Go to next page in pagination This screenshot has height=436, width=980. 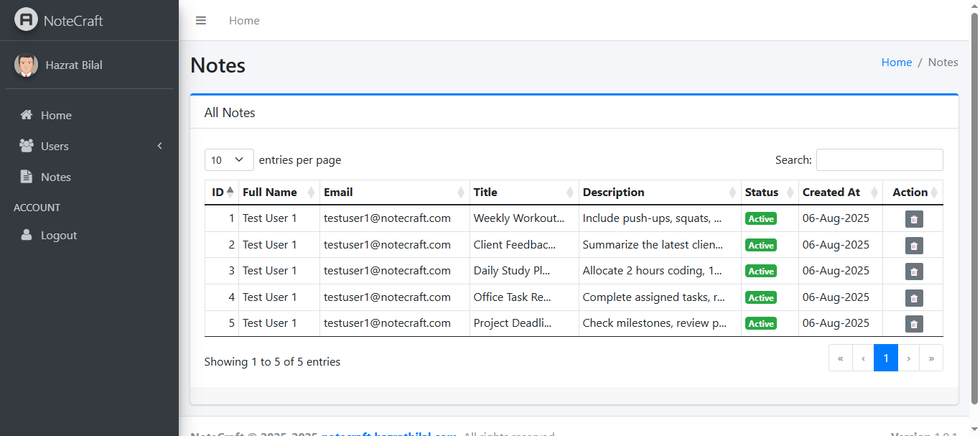click(909, 358)
